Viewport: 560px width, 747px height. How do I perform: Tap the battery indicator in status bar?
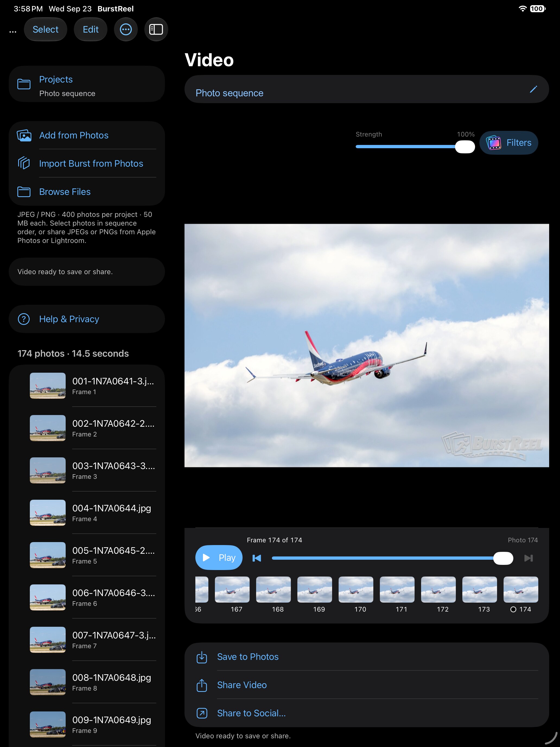538,9
